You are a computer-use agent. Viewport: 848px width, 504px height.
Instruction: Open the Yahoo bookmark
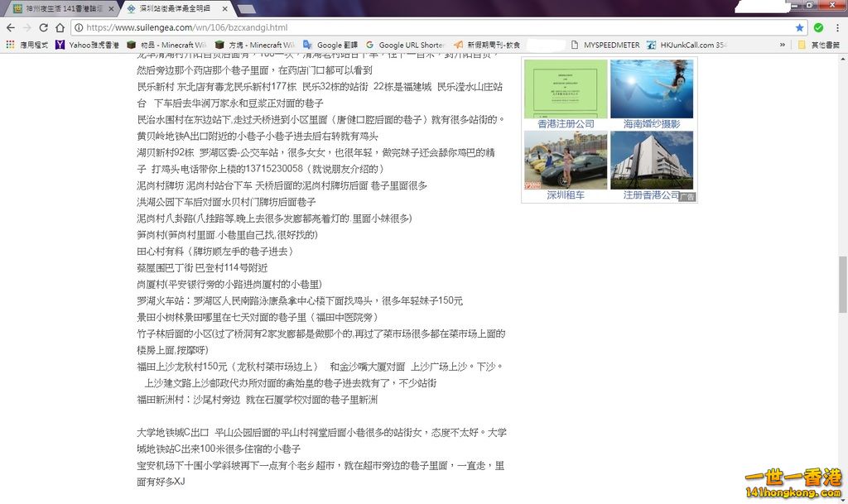(x=87, y=45)
